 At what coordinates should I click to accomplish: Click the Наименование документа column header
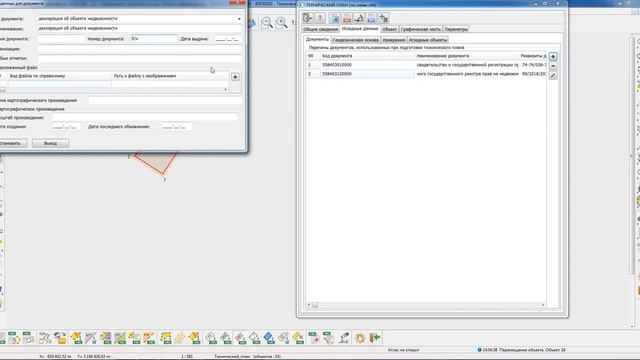click(467, 56)
